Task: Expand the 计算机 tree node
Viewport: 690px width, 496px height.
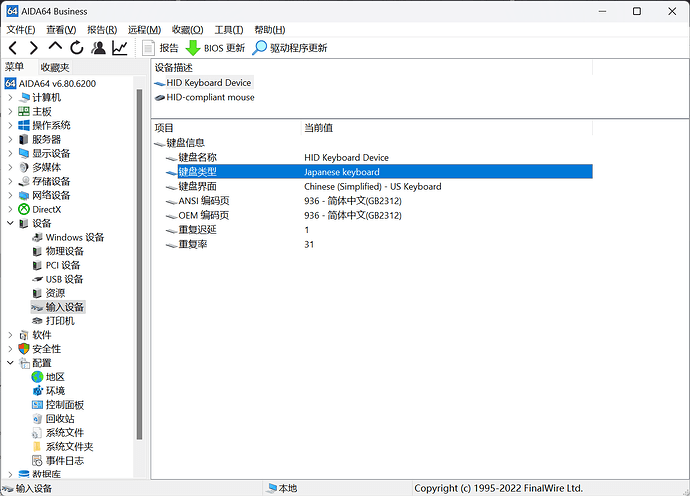Action: click(x=10, y=98)
